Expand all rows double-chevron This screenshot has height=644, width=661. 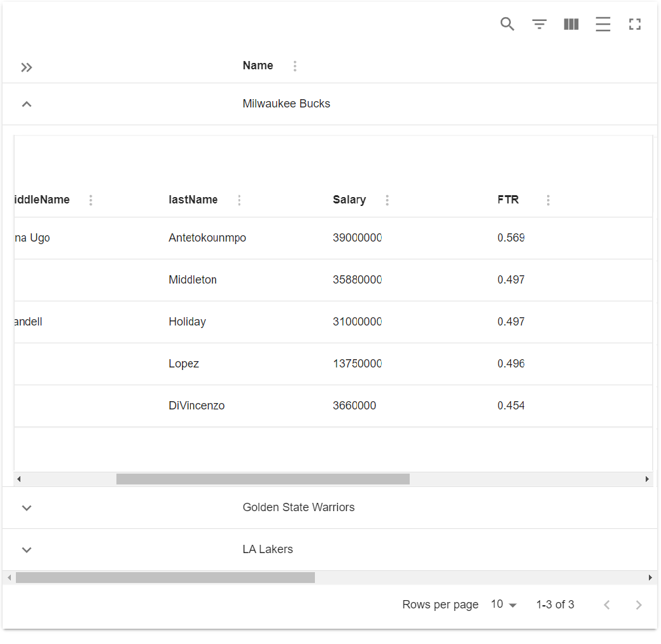point(27,67)
